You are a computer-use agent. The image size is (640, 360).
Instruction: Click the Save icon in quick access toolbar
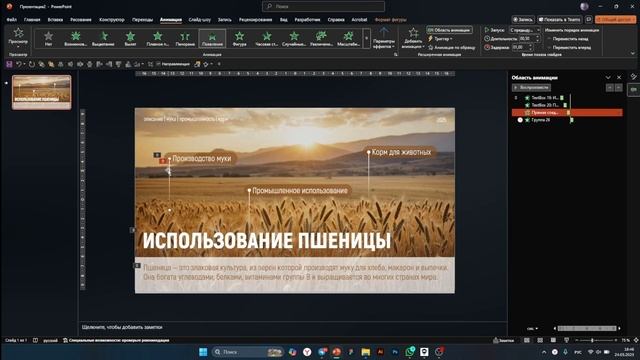point(9,64)
